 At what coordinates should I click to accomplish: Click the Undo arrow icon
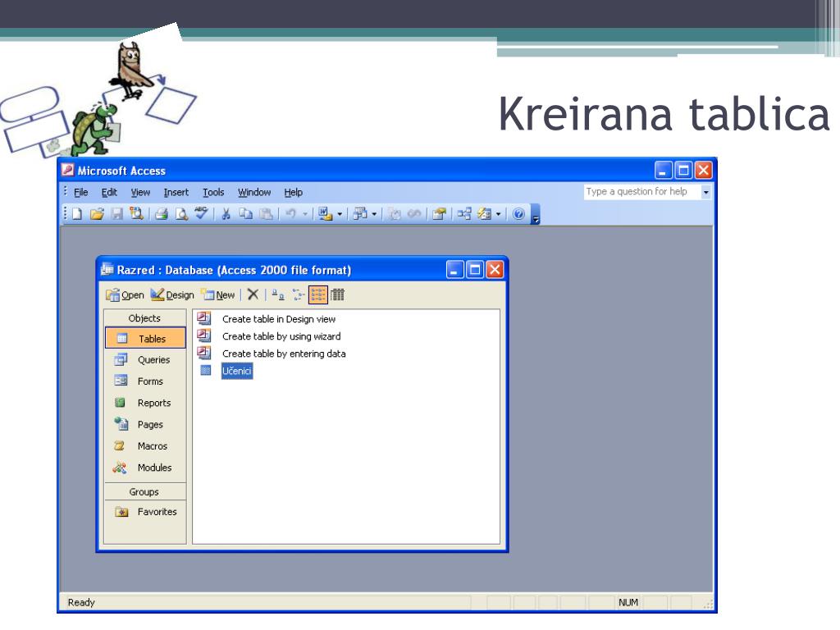[291, 214]
